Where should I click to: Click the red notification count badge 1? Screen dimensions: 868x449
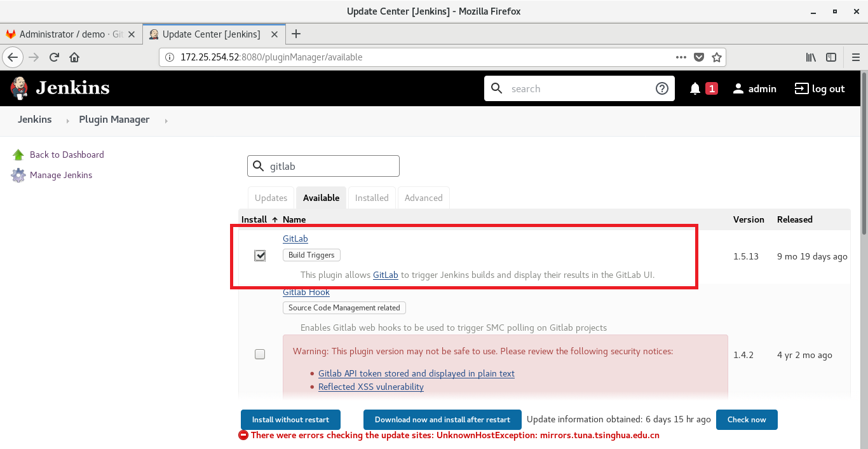coord(712,89)
